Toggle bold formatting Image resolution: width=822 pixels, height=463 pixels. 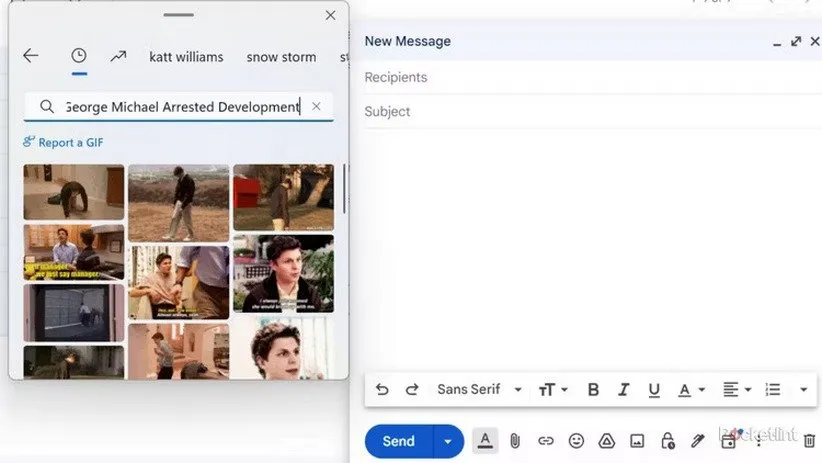coord(593,390)
